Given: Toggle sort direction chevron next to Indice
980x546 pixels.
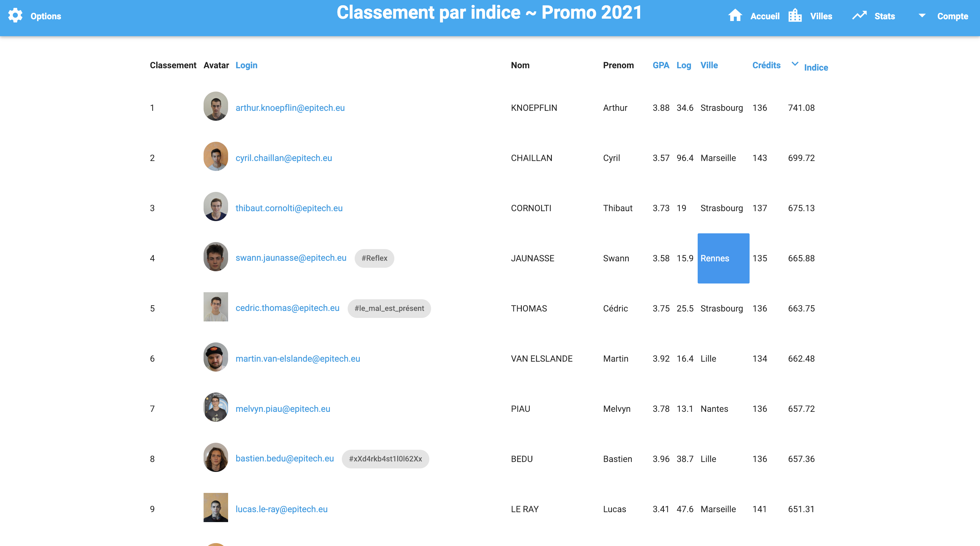Looking at the screenshot, I should [x=795, y=64].
